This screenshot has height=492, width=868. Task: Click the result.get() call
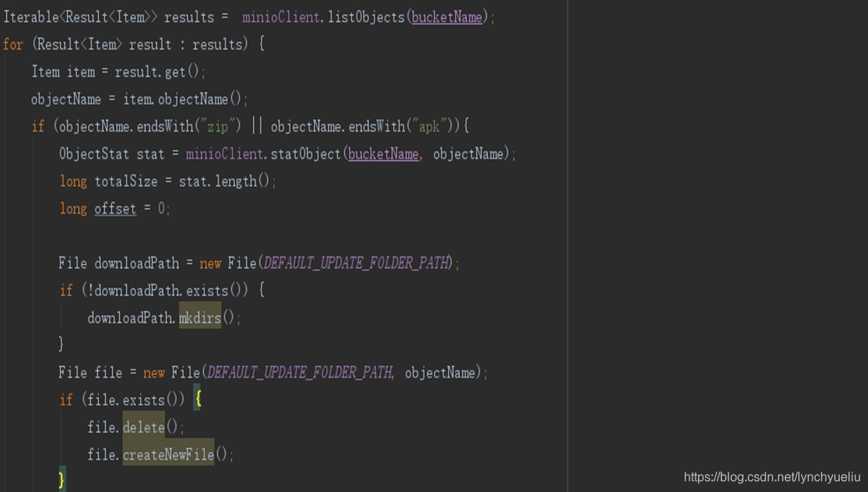pos(157,72)
